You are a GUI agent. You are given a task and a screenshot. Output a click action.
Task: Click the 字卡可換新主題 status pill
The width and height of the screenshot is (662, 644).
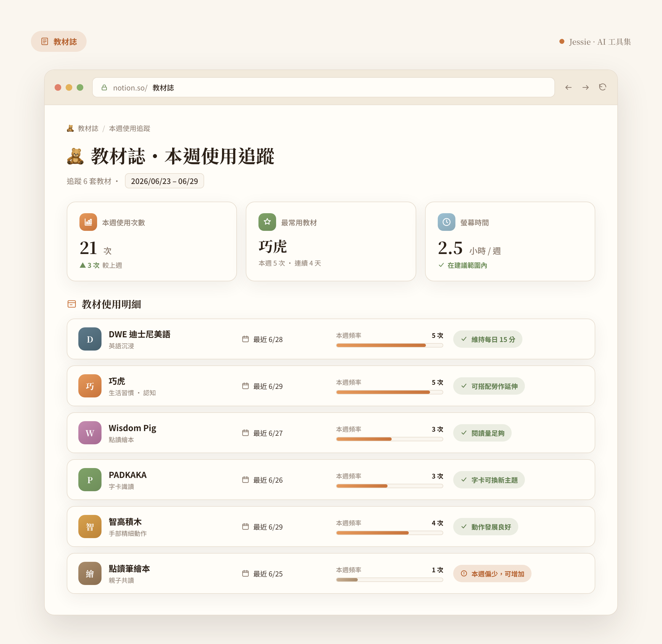click(x=489, y=480)
